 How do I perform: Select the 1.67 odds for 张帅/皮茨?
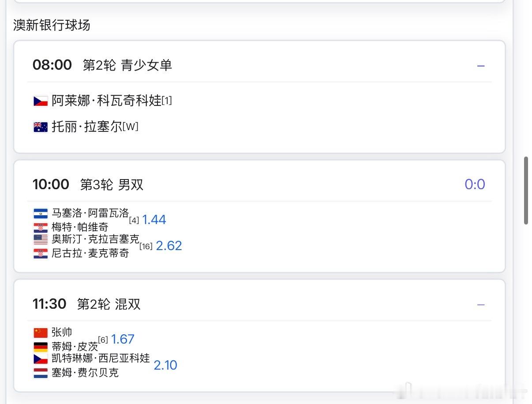pyautogui.click(x=123, y=339)
